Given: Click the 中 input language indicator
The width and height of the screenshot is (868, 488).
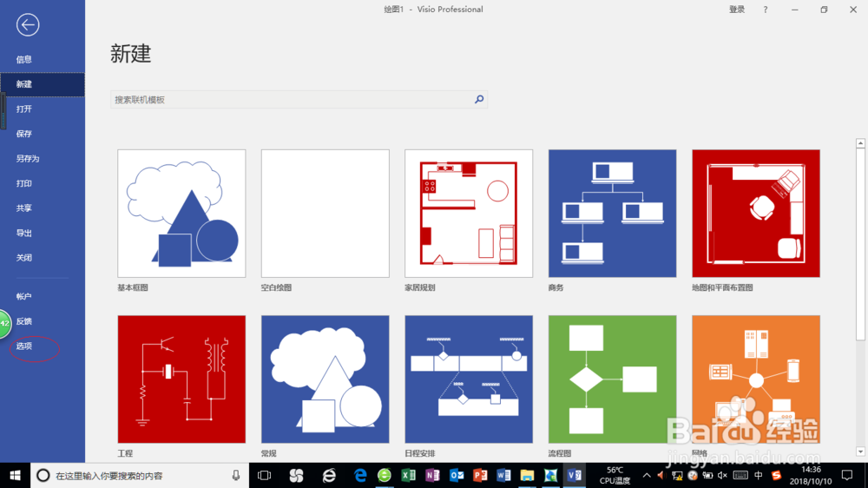Looking at the screenshot, I should click(x=759, y=475).
